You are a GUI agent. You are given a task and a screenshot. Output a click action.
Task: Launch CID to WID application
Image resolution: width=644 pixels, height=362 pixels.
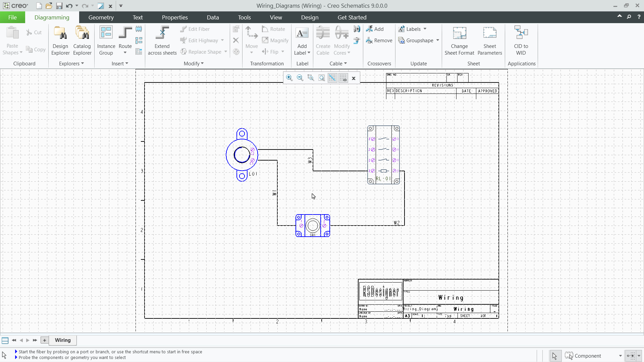tap(521, 41)
